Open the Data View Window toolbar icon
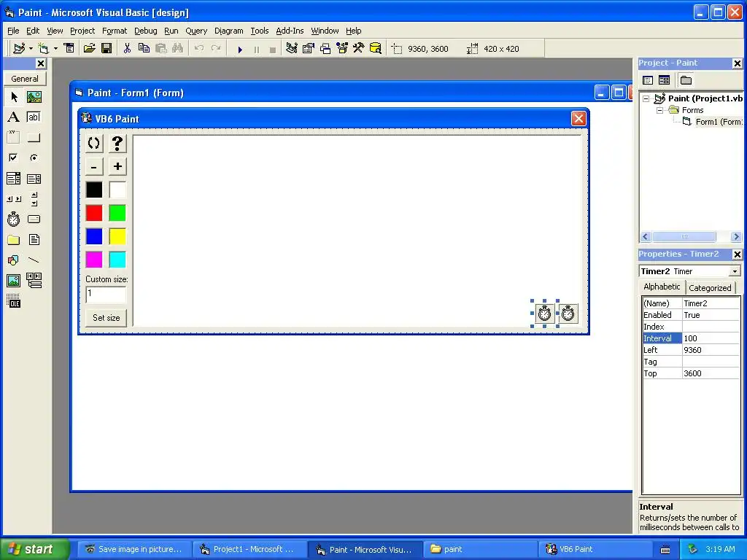 click(376, 49)
